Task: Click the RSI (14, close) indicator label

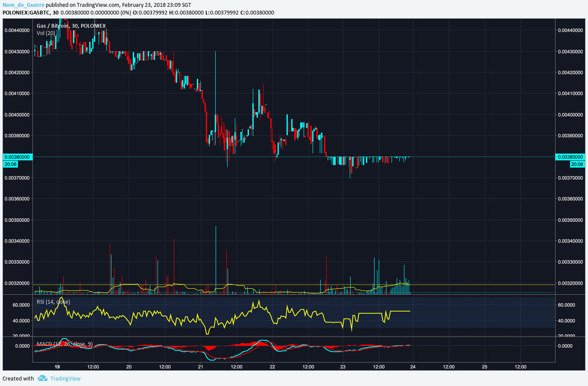Action: (53, 302)
